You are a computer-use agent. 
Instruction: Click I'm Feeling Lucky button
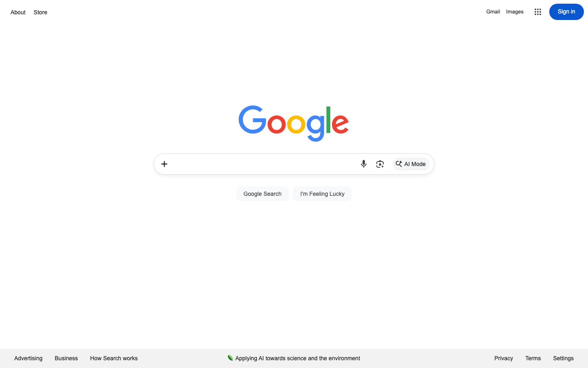click(x=322, y=194)
